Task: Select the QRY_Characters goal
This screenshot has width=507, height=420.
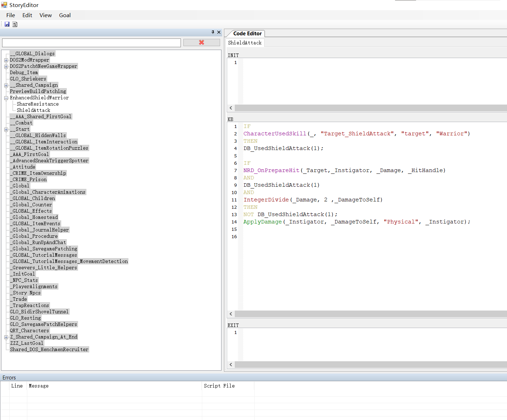Action: coord(30,330)
